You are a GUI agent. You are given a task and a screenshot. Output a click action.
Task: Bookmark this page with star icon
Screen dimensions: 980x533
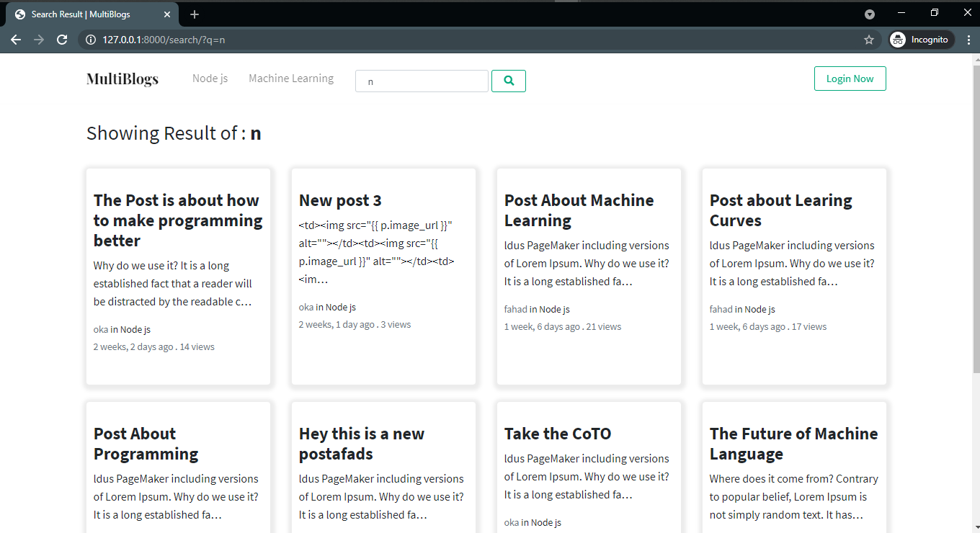(x=869, y=40)
